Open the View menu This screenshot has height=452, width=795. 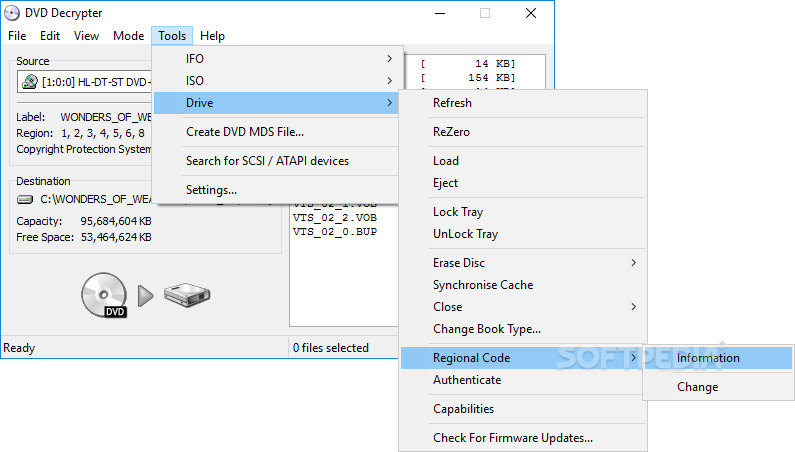pos(86,36)
